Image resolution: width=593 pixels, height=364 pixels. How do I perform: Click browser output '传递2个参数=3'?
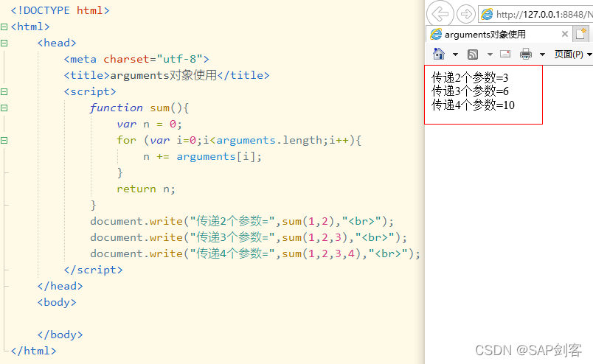tap(470, 78)
